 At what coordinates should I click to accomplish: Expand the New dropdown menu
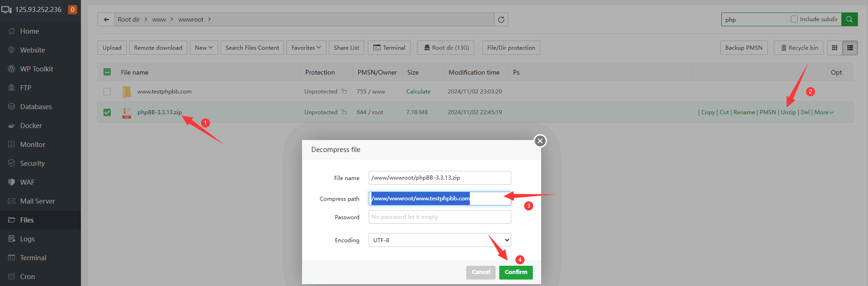point(204,48)
